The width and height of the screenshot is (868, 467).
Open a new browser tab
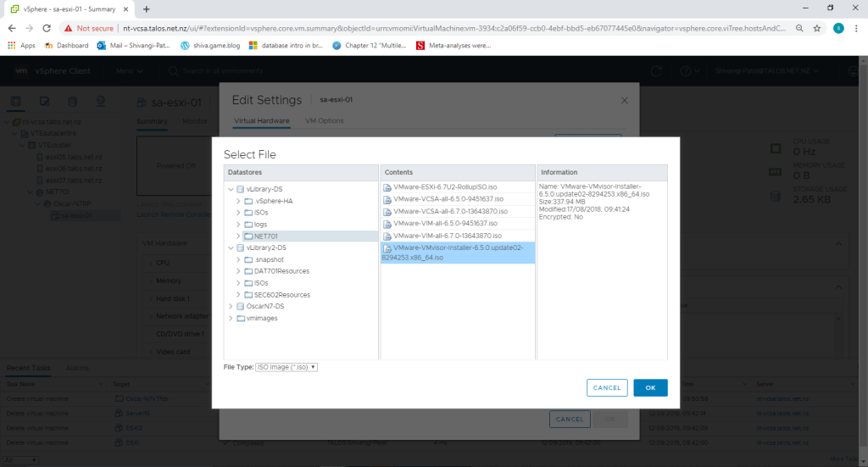click(x=146, y=8)
